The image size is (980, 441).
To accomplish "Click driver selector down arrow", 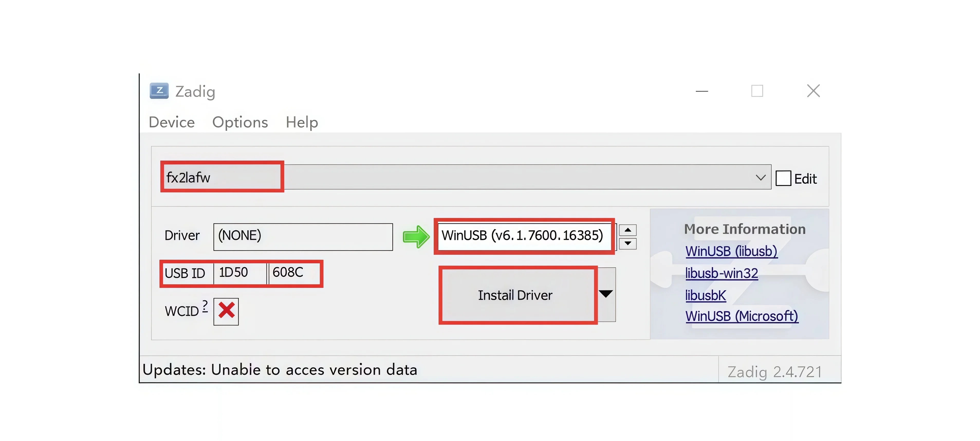I will 628,243.
